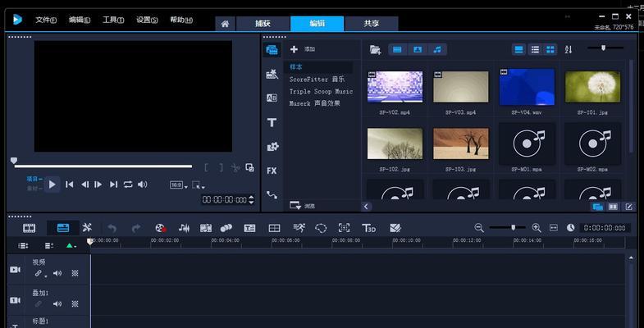Click the 添加 add folder button
Image resolution: width=644 pixels, height=328 pixels.
click(303, 49)
